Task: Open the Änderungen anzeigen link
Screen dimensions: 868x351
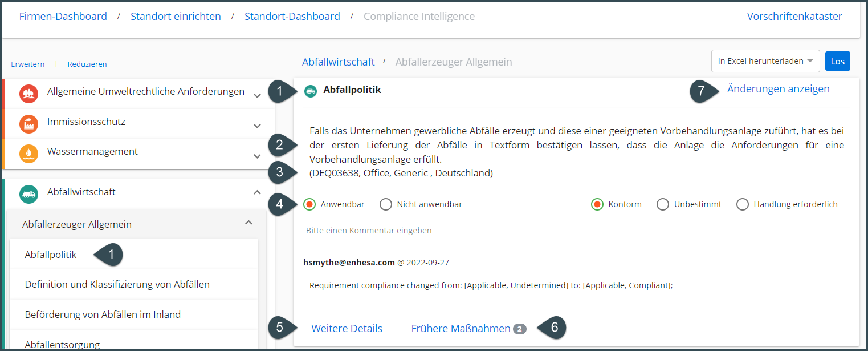Action: click(779, 88)
